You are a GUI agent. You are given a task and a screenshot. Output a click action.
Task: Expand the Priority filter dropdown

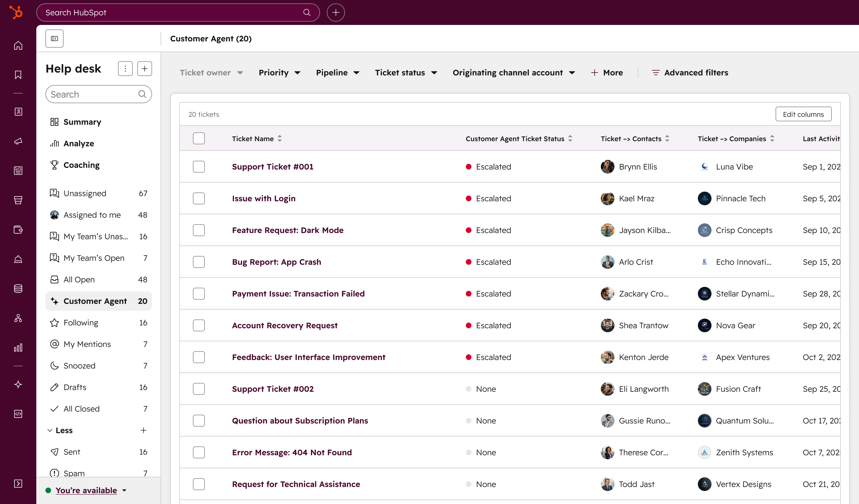[279, 73]
